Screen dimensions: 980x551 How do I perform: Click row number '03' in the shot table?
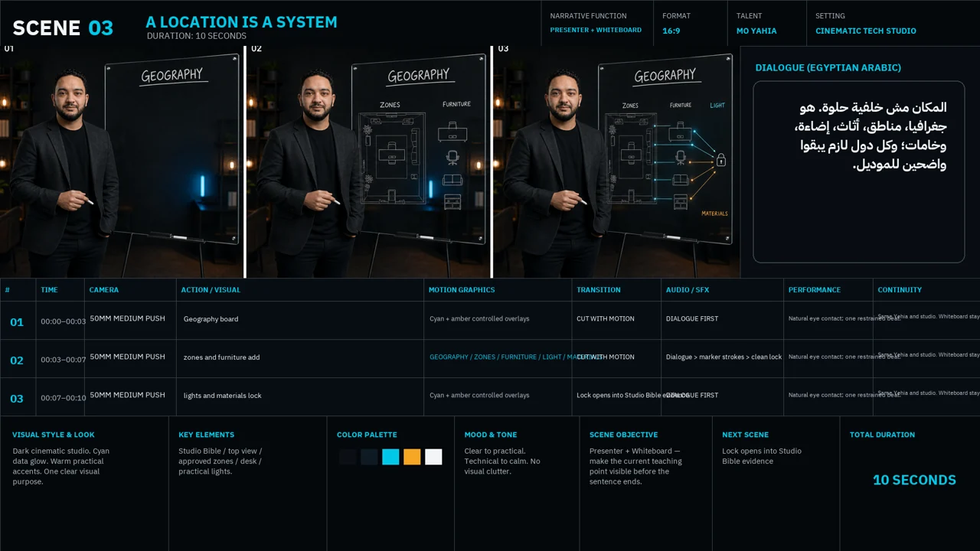pos(17,399)
